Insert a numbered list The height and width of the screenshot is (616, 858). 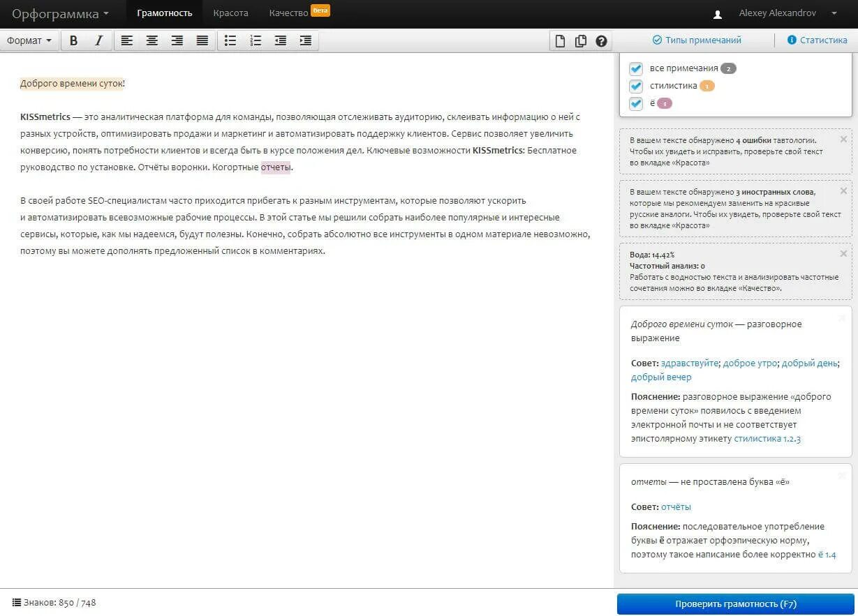click(x=256, y=40)
